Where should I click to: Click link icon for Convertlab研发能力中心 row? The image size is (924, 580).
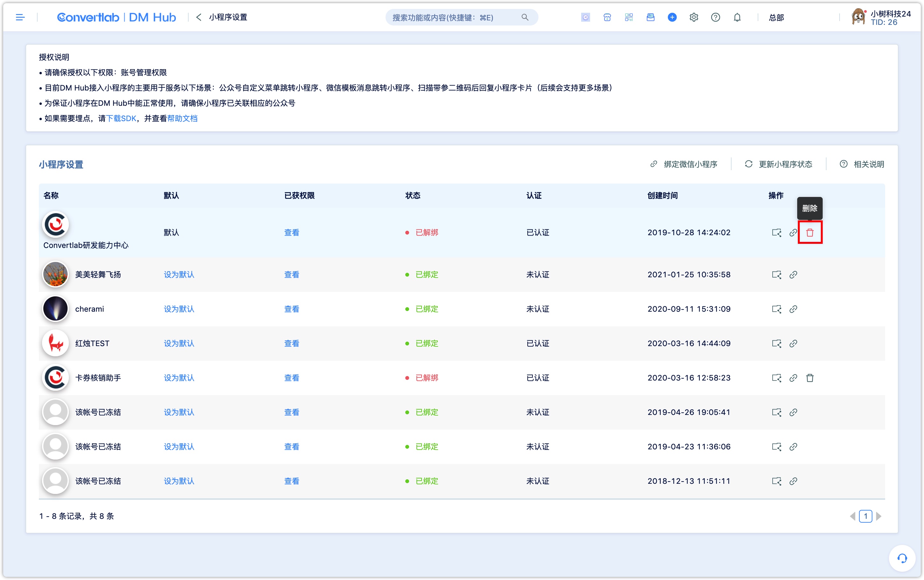pos(793,232)
